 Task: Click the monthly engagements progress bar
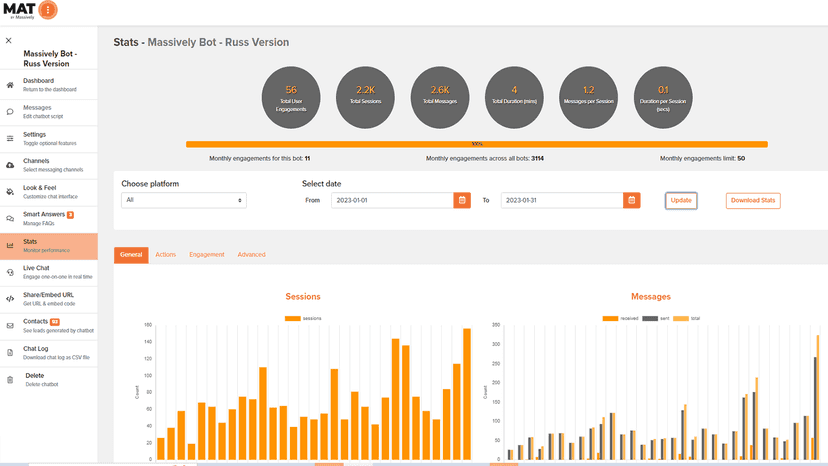[x=477, y=144]
